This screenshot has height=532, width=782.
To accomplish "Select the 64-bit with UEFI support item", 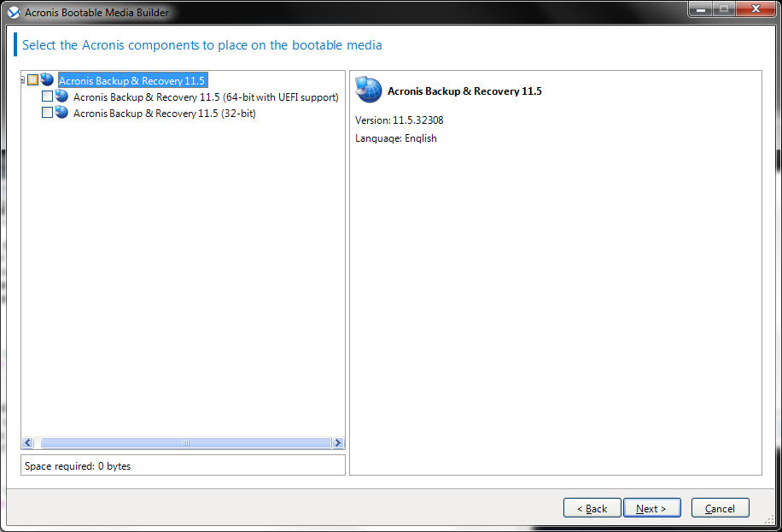I will tap(206, 96).
